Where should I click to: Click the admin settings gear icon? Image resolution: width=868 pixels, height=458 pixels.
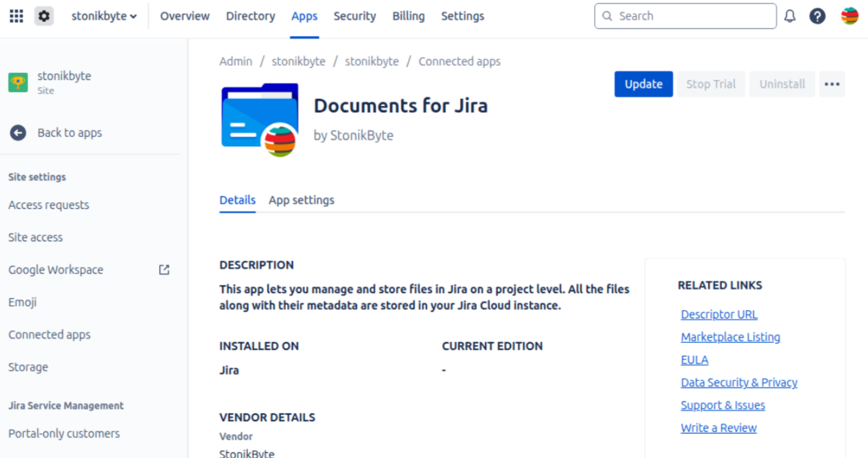tap(44, 16)
